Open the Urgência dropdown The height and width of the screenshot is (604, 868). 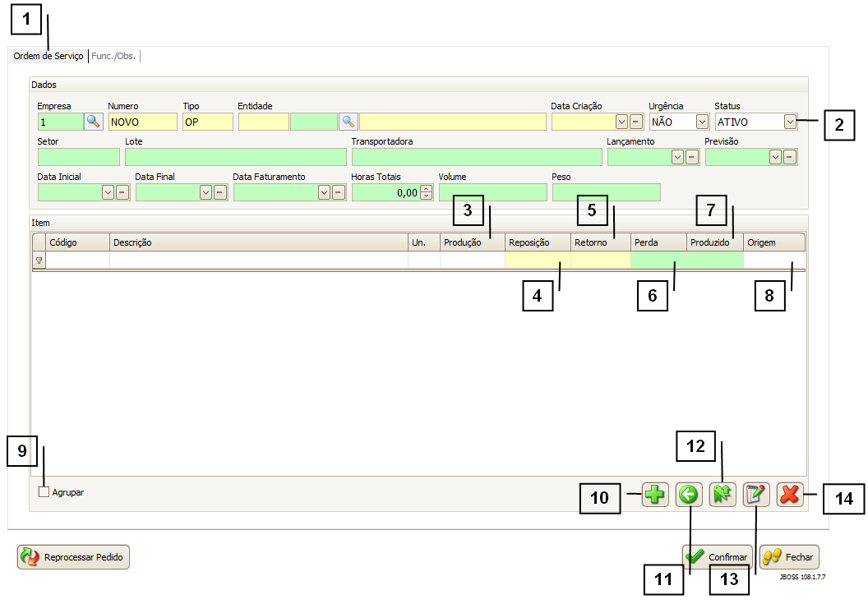[x=702, y=122]
